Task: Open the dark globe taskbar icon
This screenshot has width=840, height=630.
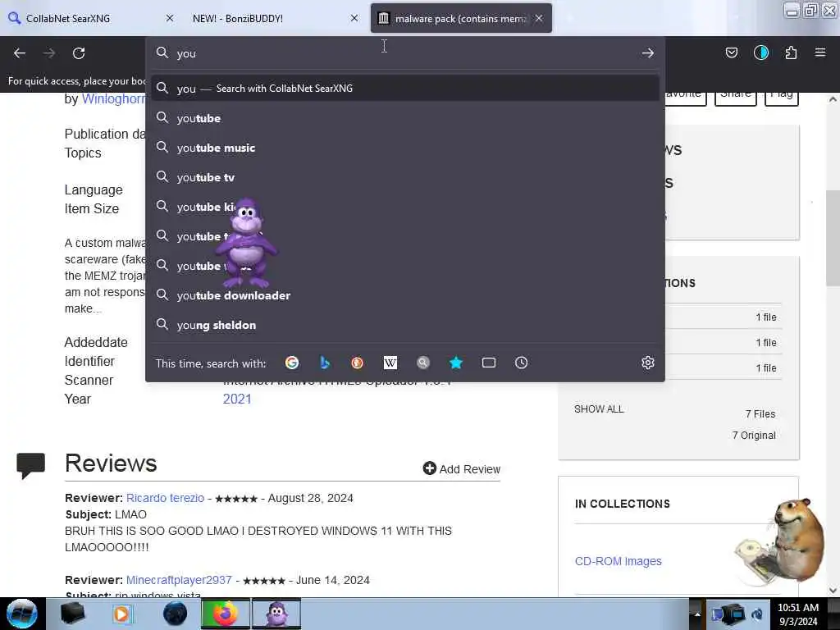Action: point(175,614)
